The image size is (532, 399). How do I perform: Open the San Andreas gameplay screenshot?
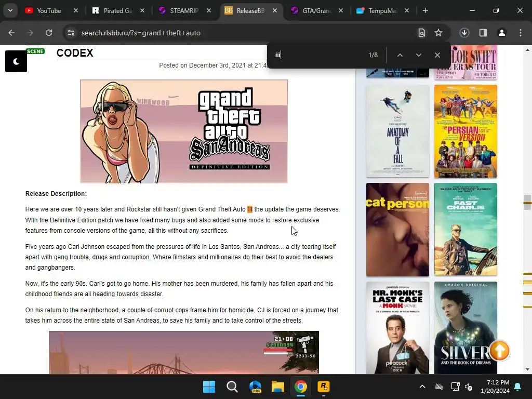click(x=184, y=353)
